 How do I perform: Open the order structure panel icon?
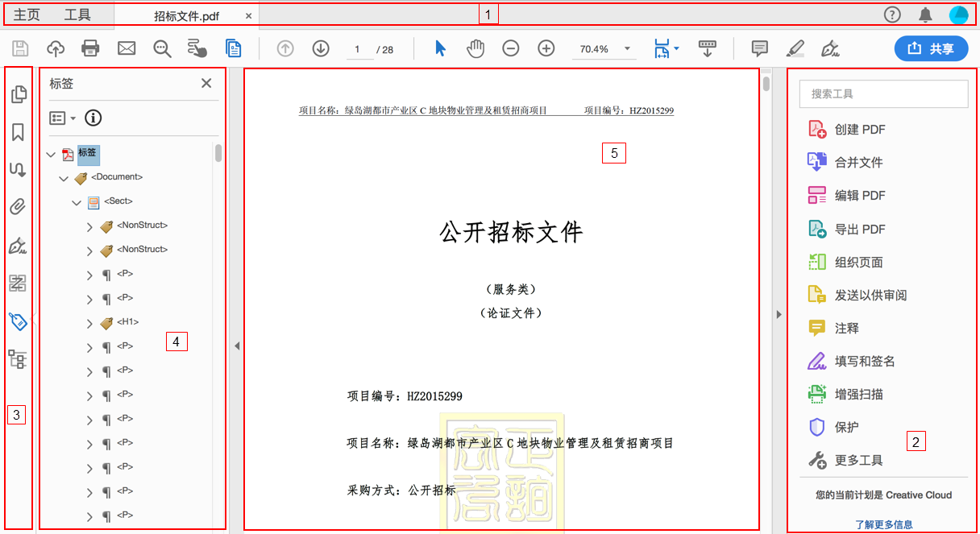(x=18, y=359)
